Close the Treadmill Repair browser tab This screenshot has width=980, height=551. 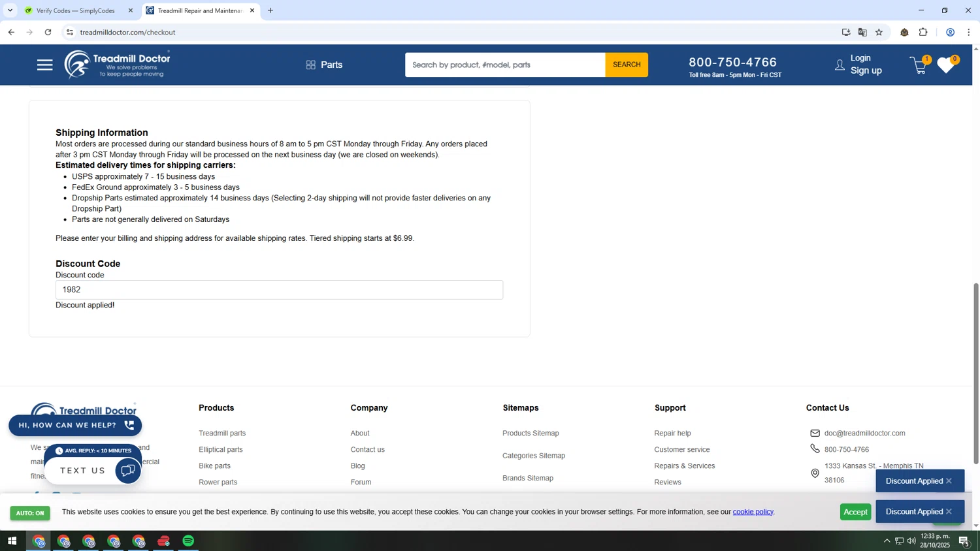[x=252, y=10]
